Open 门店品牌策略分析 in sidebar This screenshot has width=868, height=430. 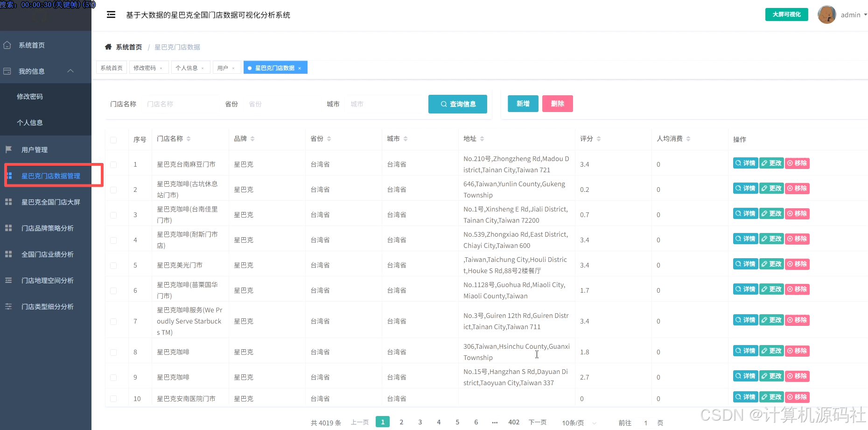pyautogui.click(x=46, y=228)
